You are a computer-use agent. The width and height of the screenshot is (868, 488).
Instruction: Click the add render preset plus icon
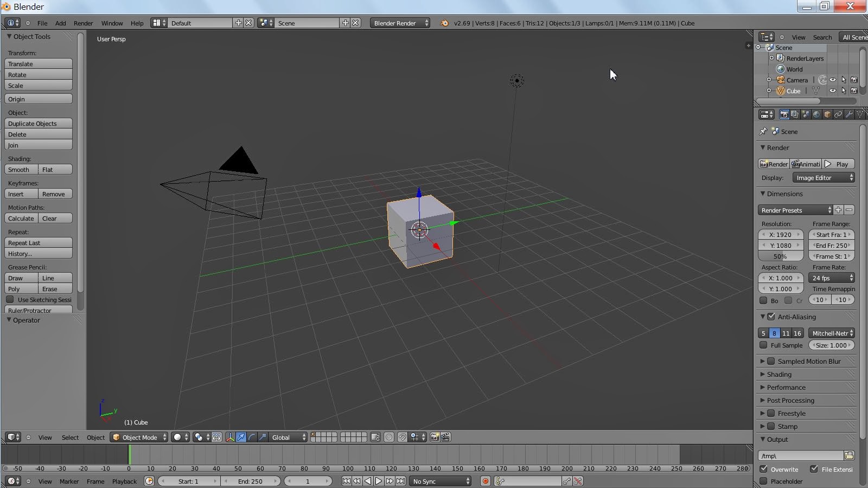point(838,210)
